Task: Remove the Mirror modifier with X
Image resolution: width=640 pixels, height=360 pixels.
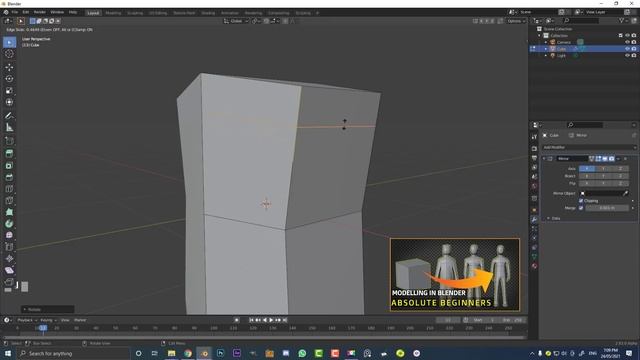Action: tap(625, 158)
